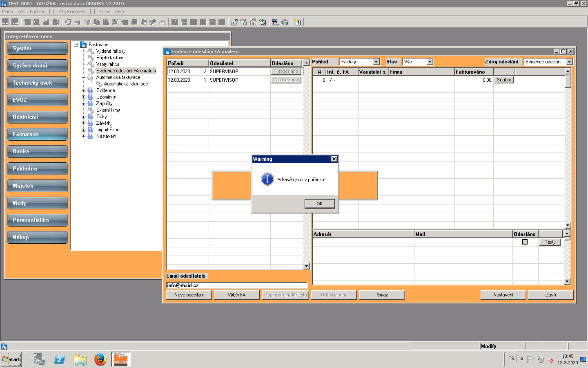Open the Funkce menu
Viewport: 588px width, 368px height.
[37, 11]
